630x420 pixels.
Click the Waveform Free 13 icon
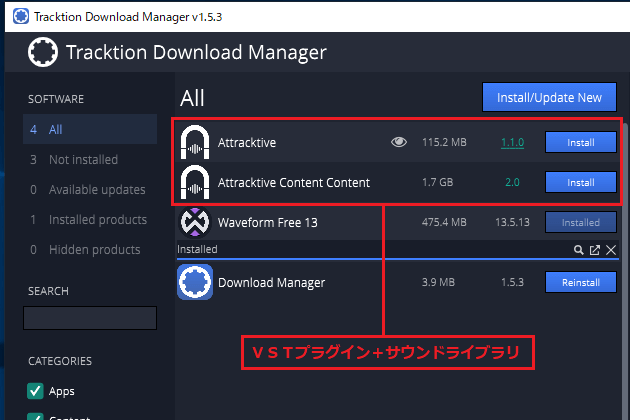[x=196, y=222]
